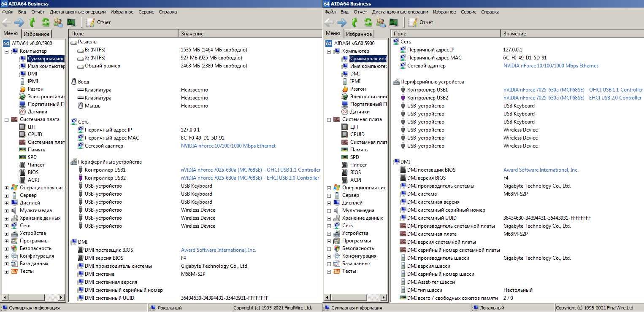Click the green Refresh icon in right window toolbar
This screenshot has width=644, height=312.
coord(368,22)
